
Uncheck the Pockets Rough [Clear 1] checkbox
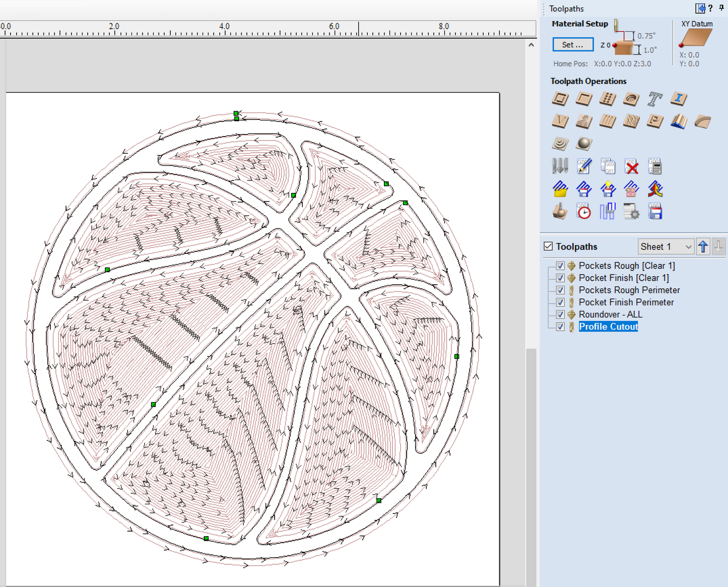click(x=560, y=266)
